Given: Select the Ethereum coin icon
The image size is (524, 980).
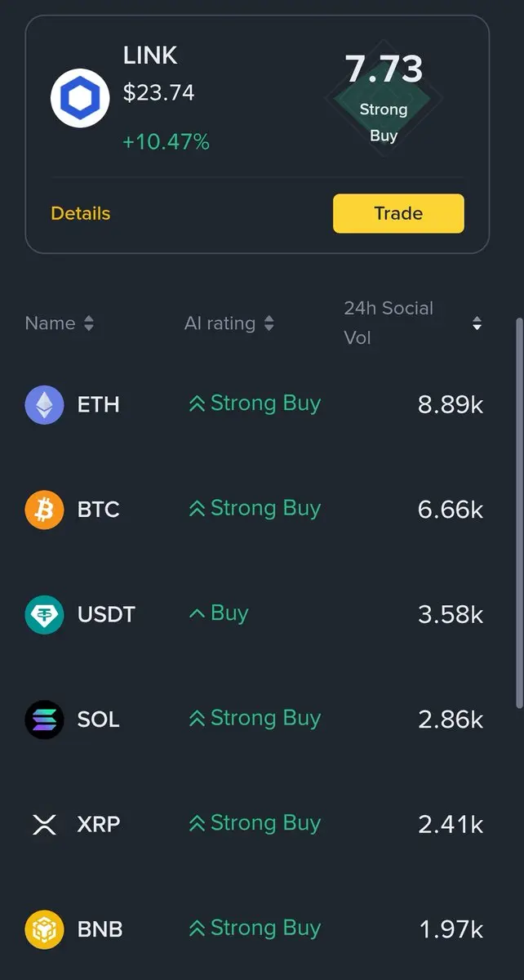Looking at the screenshot, I should point(44,404).
